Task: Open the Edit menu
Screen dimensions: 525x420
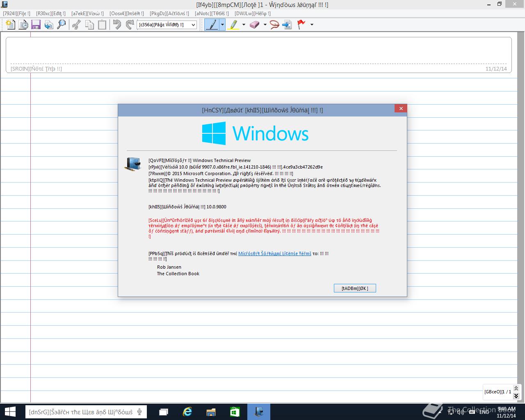Action: (x=51, y=14)
